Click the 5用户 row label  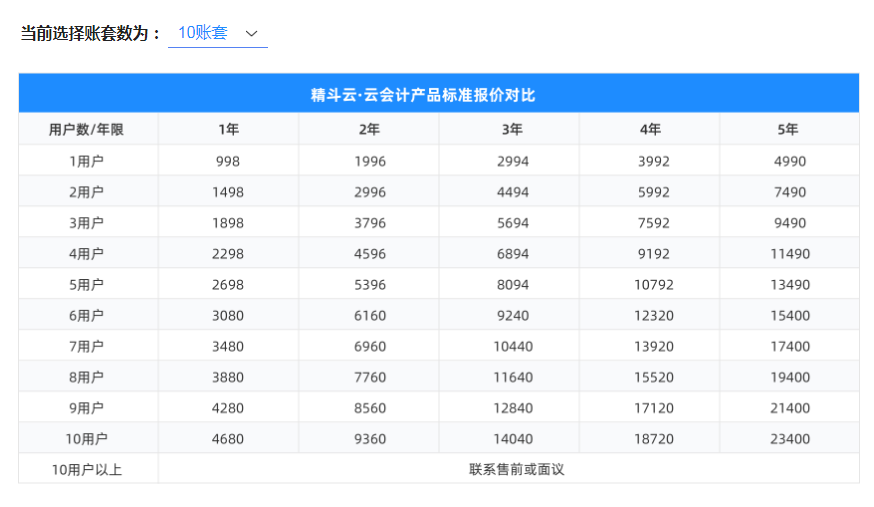[86, 285]
